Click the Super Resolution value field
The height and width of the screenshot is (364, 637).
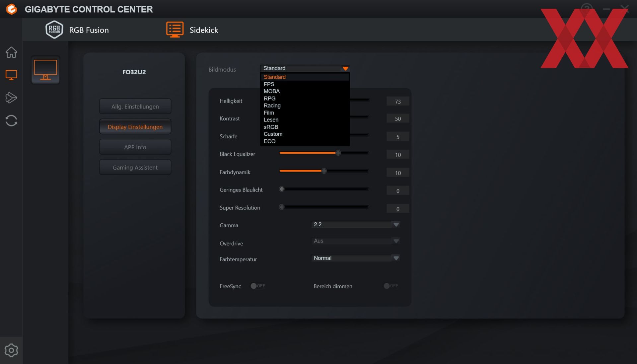(x=398, y=209)
